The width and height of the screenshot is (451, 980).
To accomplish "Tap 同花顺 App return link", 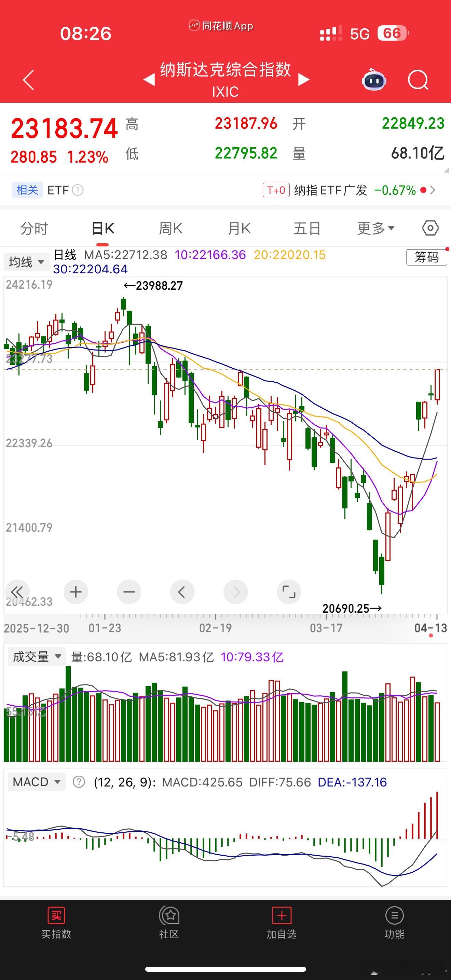I will point(221,26).
